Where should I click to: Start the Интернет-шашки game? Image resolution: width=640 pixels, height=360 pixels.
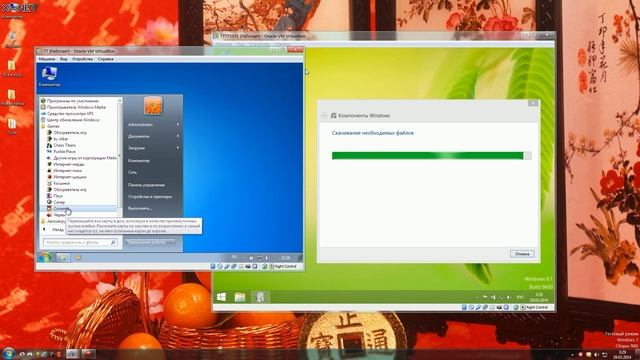(66, 177)
